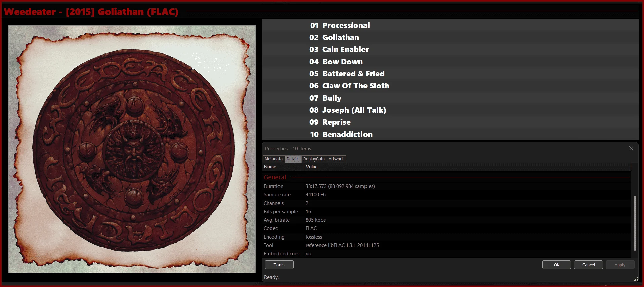The width and height of the screenshot is (644, 287).
Task: Click the Ready status text
Action: [271, 277]
